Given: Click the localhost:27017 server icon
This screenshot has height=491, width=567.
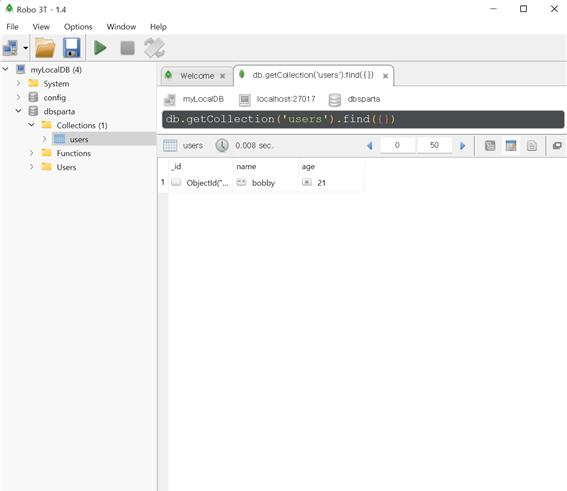Looking at the screenshot, I should coord(245,99).
